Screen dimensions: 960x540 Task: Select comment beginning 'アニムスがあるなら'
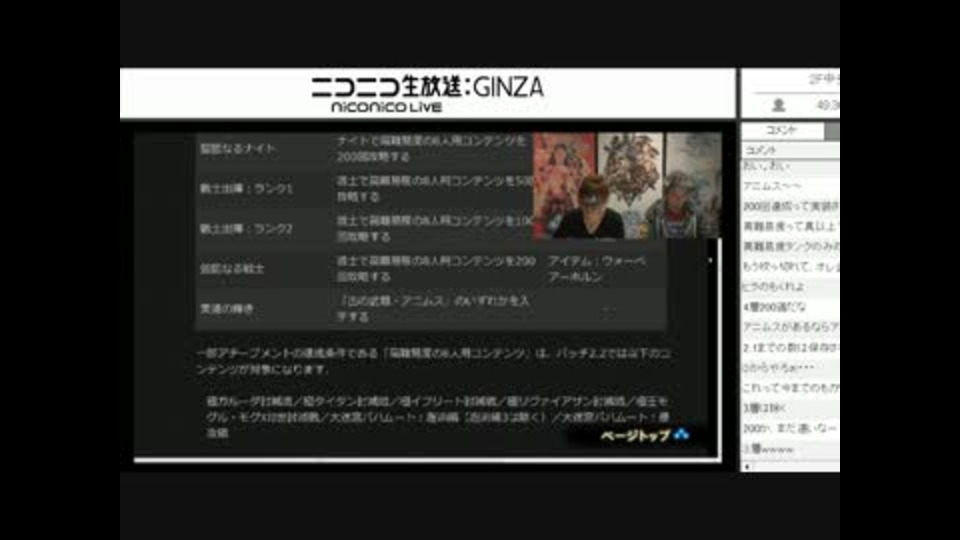tap(790, 327)
